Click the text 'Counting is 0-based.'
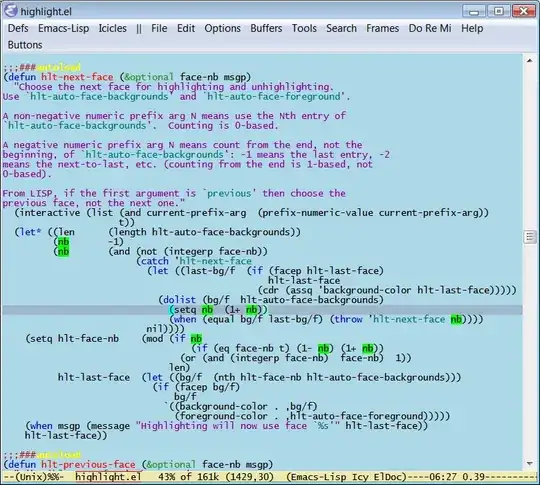This screenshot has width=540, height=485. click(x=223, y=125)
